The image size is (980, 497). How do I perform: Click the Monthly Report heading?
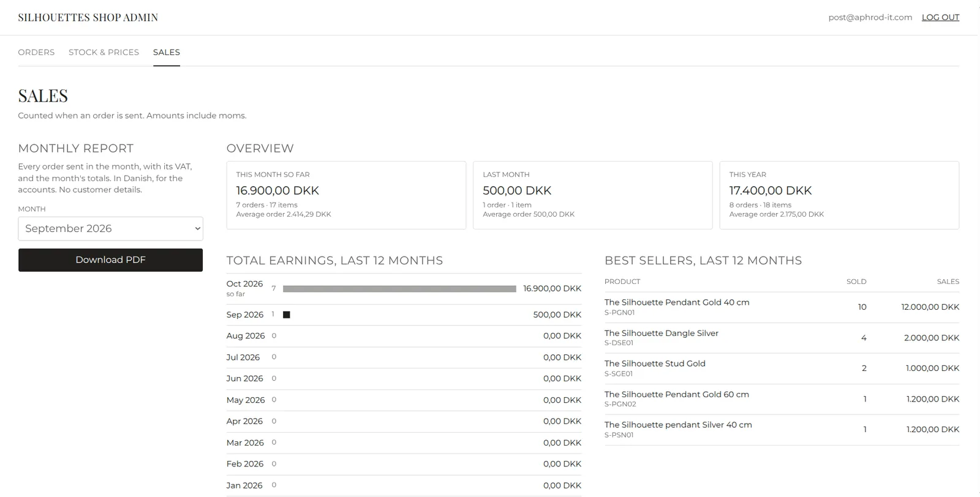76,149
